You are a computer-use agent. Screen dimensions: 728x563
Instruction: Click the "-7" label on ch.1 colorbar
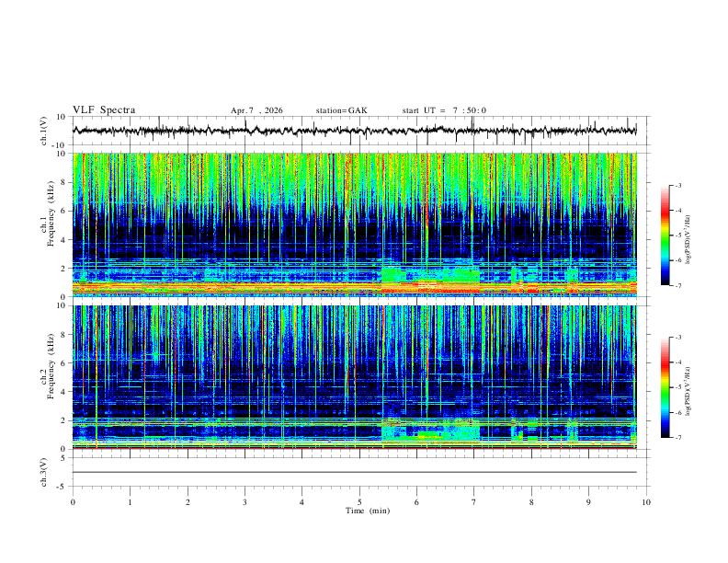[678, 286]
